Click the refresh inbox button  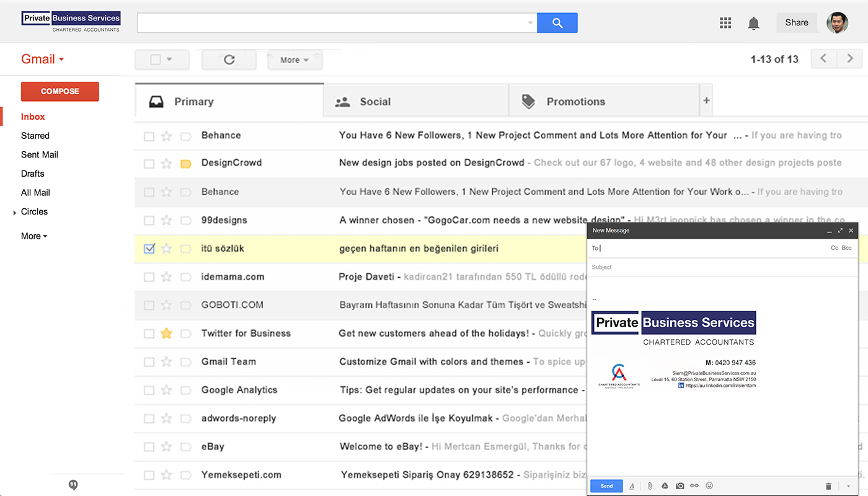pyautogui.click(x=229, y=60)
